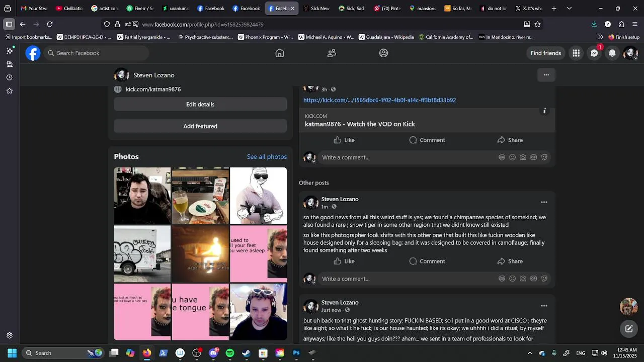
Task: Insert a GIF in chimpanzee post comment box
Action: (533, 279)
